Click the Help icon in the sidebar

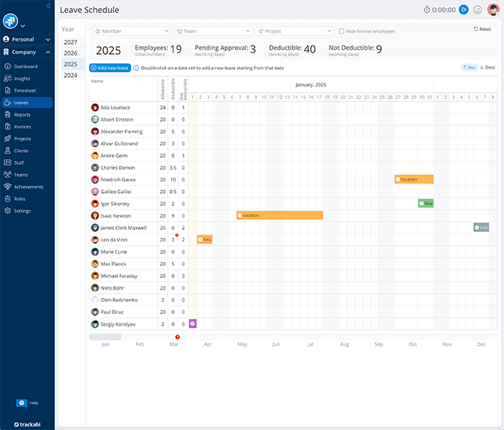(x=22, y=403)
